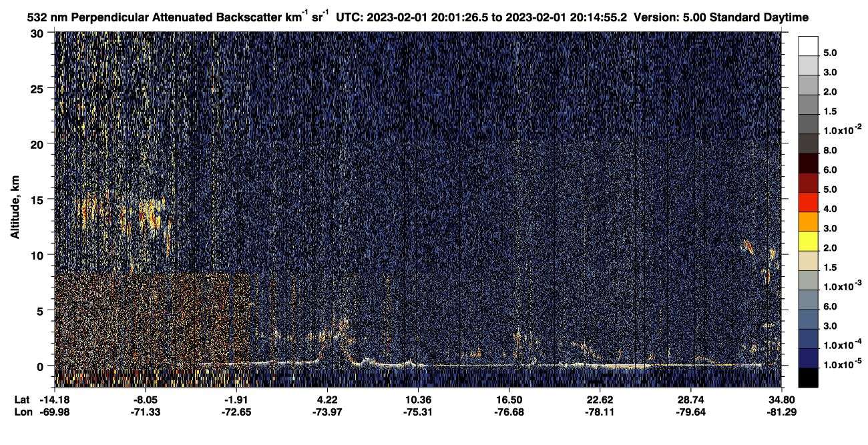Select the dark red swatch above bright red
The width and height of the screenshot is (868, 445).
point(808,183)
